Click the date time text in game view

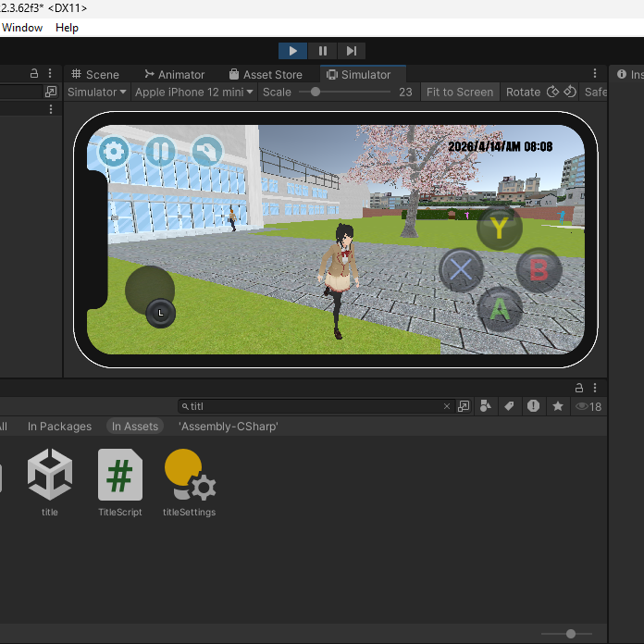pos(500,146)
